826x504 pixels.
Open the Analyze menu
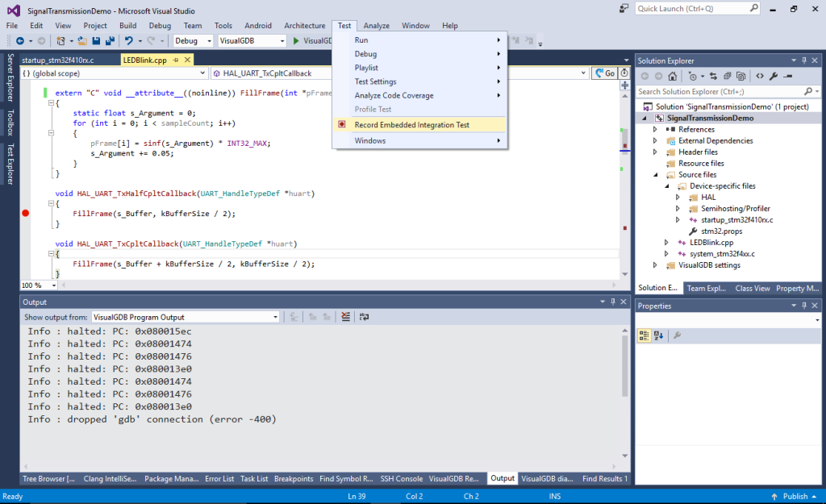[x=376, y=25]
